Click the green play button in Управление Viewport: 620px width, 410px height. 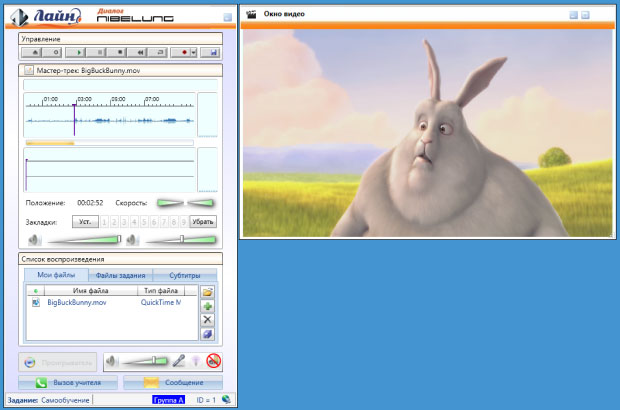76,53
